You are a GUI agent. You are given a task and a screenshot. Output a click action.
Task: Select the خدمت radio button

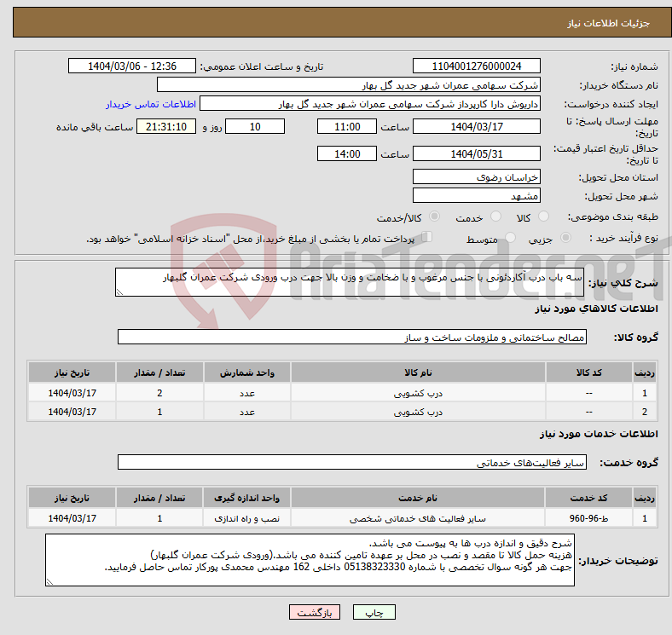click(495, 216)
